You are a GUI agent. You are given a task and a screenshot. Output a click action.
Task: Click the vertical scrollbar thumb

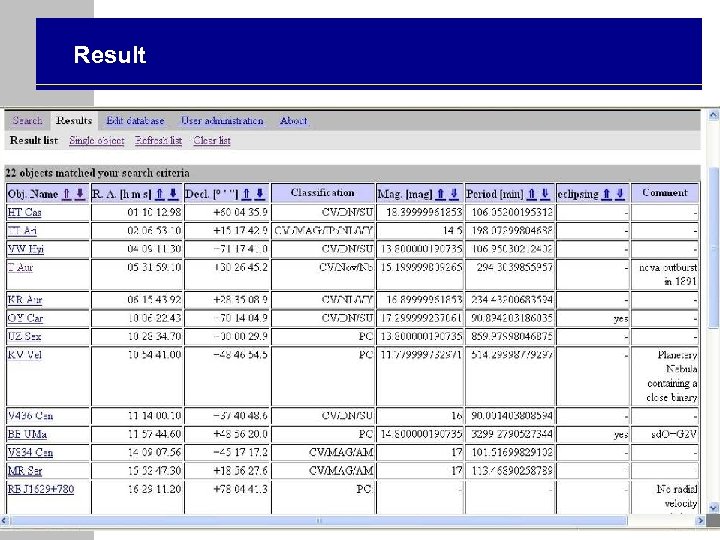[x=714, y=248]
